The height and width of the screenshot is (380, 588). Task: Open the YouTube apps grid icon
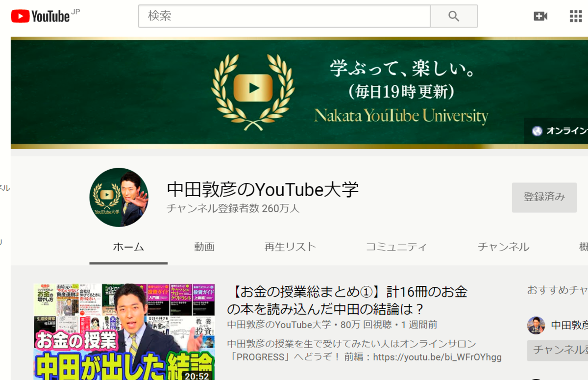tap(576, 16)
